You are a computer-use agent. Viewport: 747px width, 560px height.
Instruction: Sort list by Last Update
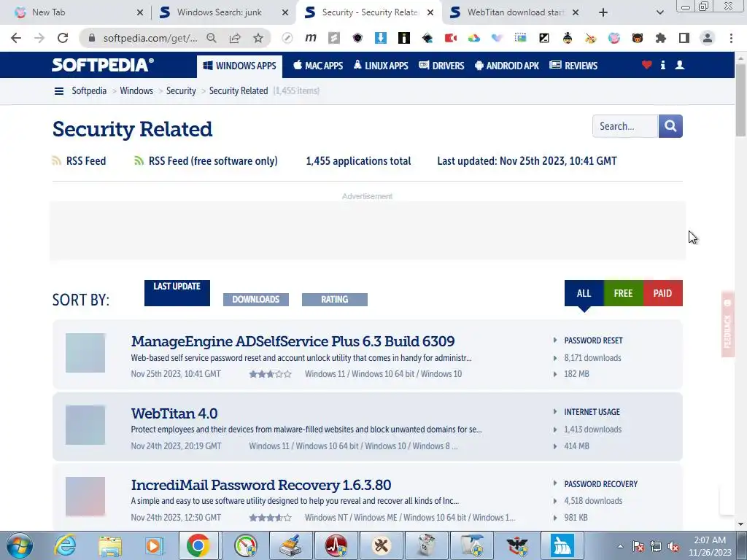177,293
